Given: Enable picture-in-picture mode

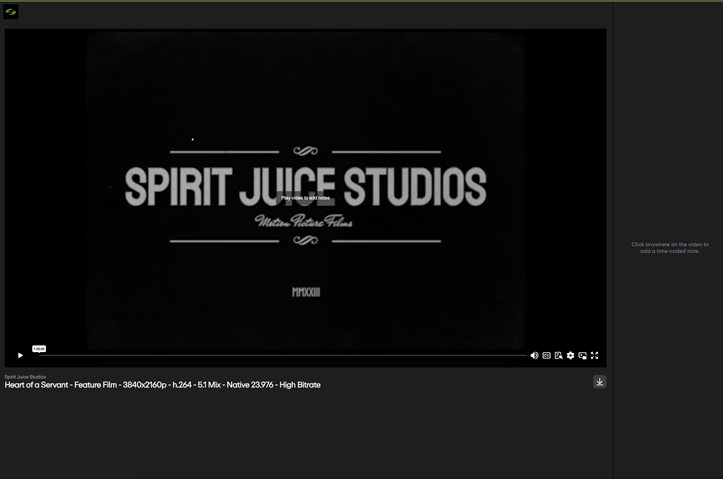Looking at the screenshot, I should (x=582, y=355).
